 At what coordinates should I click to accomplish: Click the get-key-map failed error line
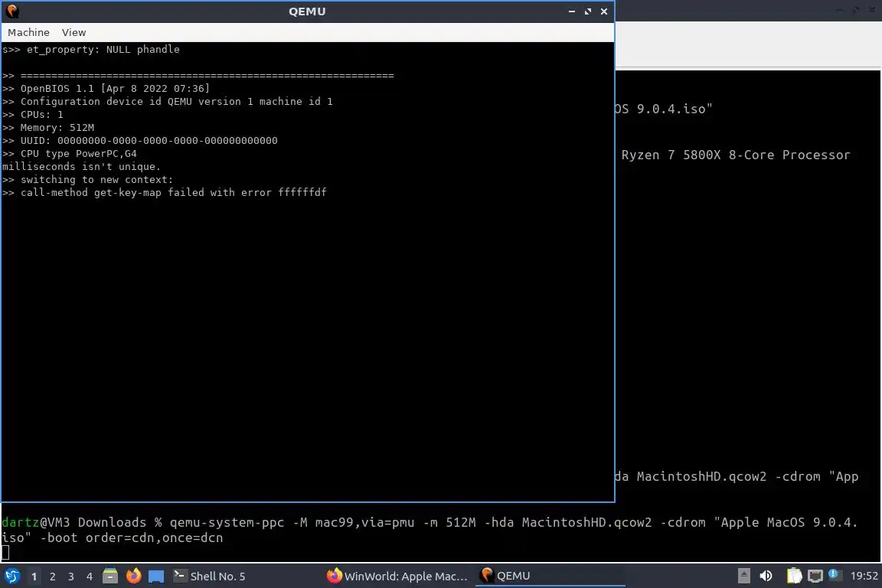[165, 192]
